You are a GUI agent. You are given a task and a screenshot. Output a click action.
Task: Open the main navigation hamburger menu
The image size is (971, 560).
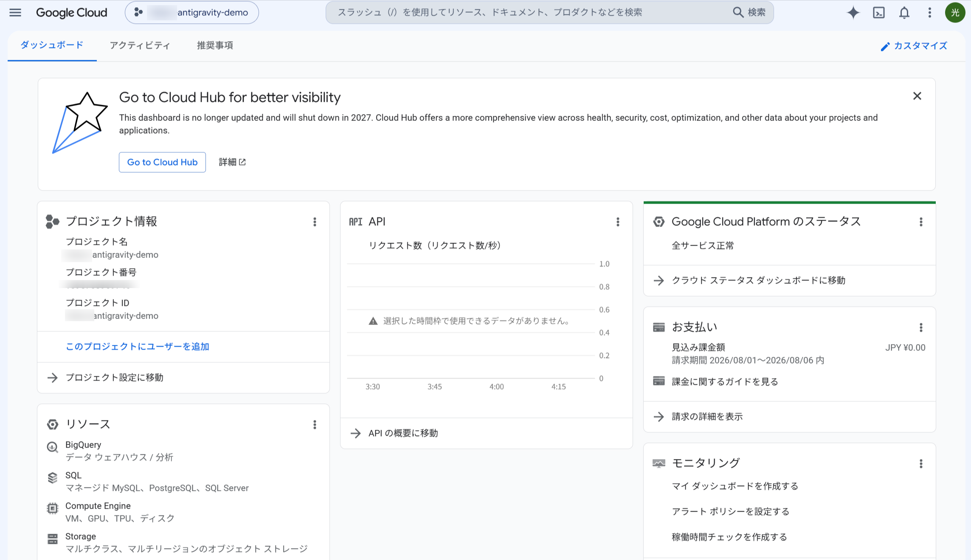(x=15, y=12)
